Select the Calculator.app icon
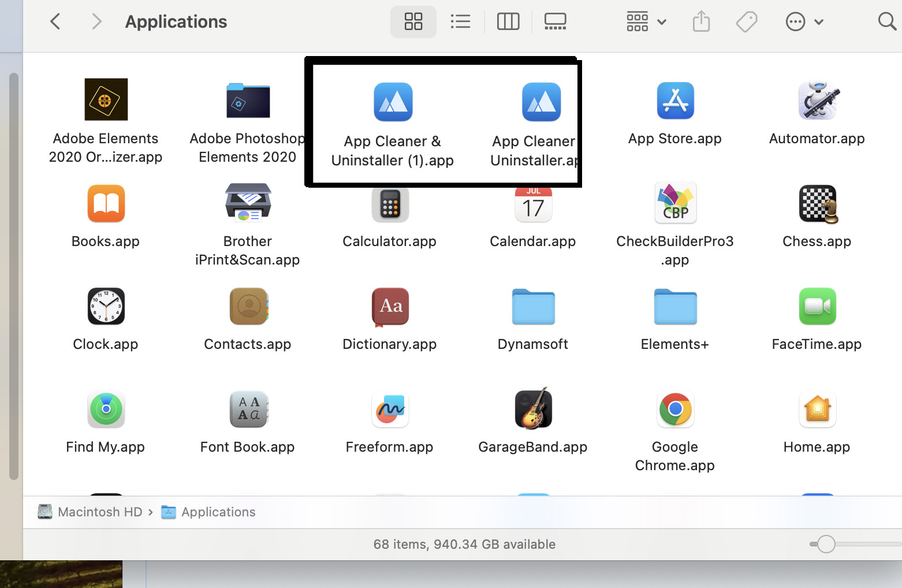Viewport: 902px width, 588px height. [x=390, y=203]
